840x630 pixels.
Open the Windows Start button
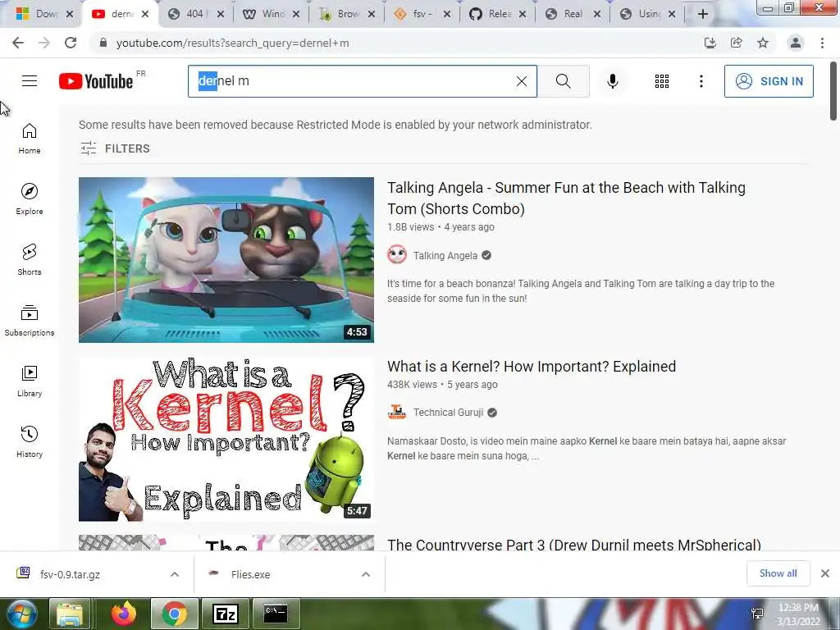click(x=21, y=614)
